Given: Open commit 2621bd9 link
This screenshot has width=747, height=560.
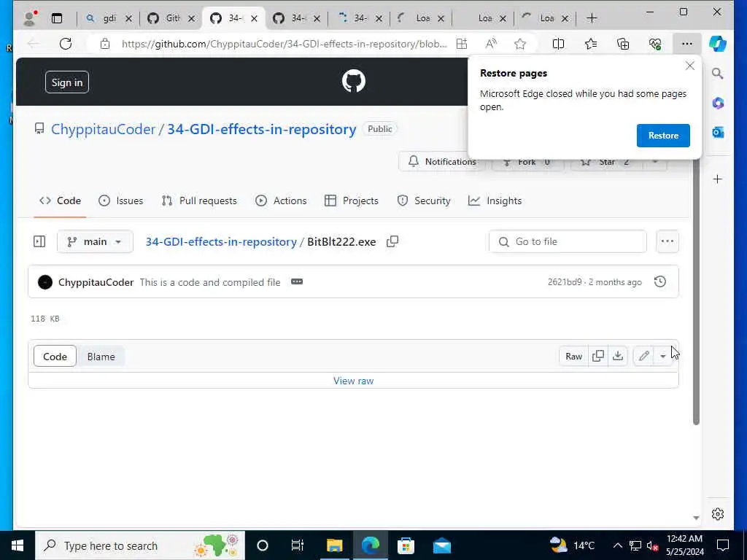Looking at the screenshot, I should tap(565, 282).
